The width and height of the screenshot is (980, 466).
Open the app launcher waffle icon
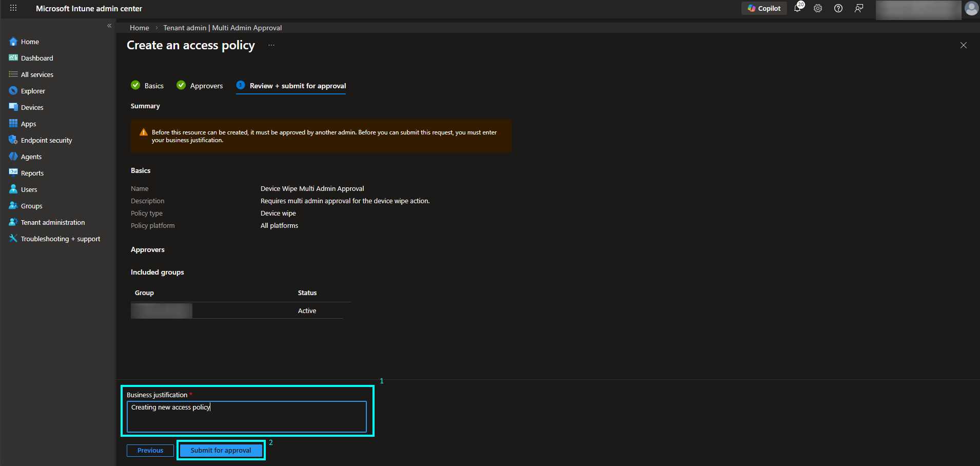coord(13,8)
